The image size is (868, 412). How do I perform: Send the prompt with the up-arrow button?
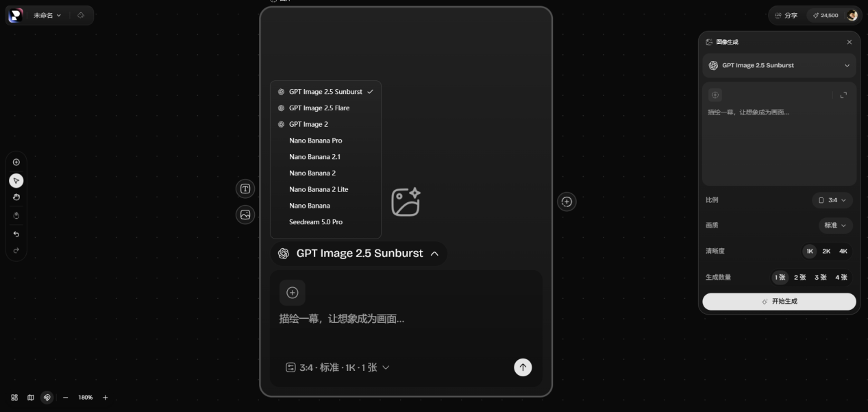tap(523, 367)
